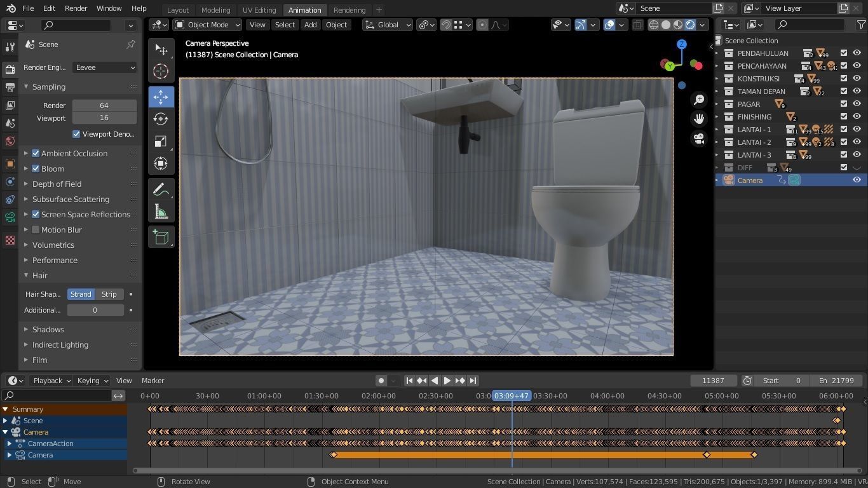Viewport: 868px width, 488px height.
Task: Expand the Indirect Lighting panel
Action: (60, 344)
